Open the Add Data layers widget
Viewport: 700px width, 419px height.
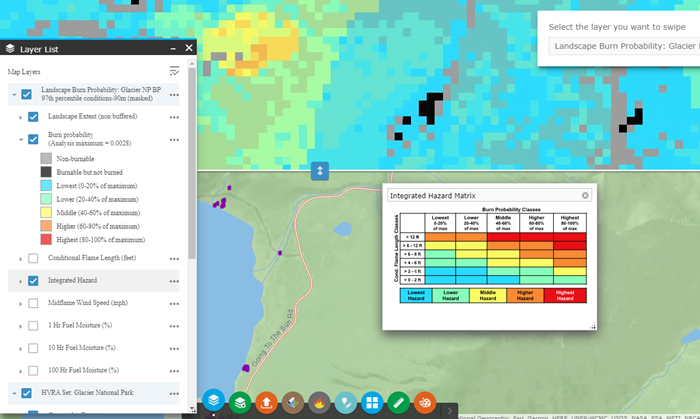point(240,403)
